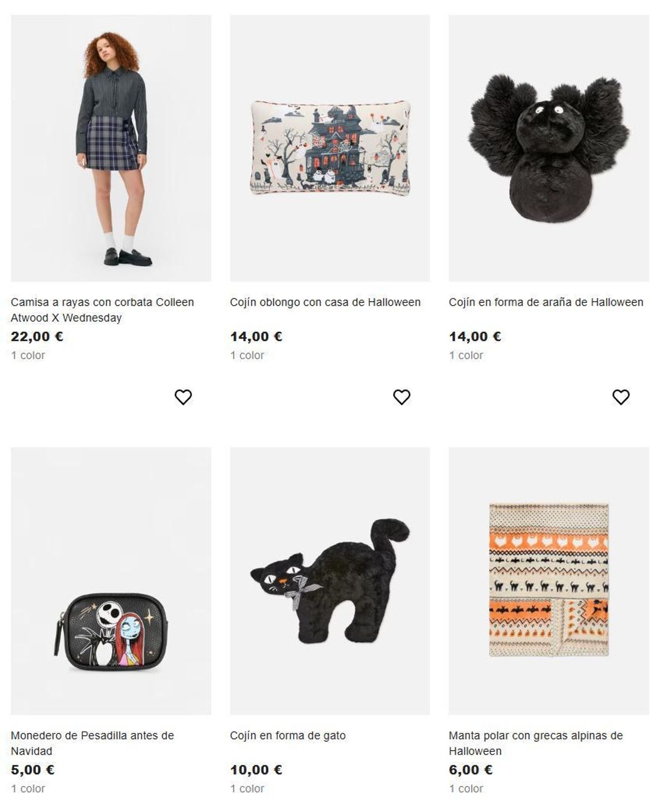
Task: Click the 5,00 € price of the Monedero
Action: tap(33, 770)
